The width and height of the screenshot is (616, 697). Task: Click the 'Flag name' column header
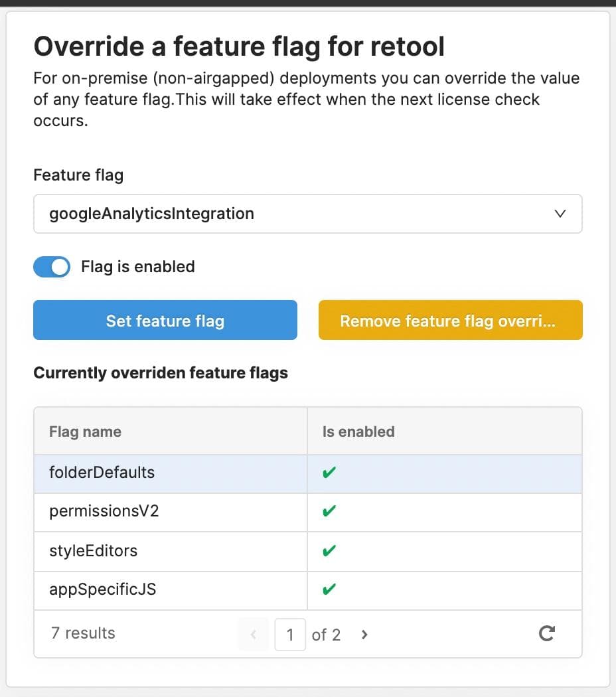pos(86,431)
